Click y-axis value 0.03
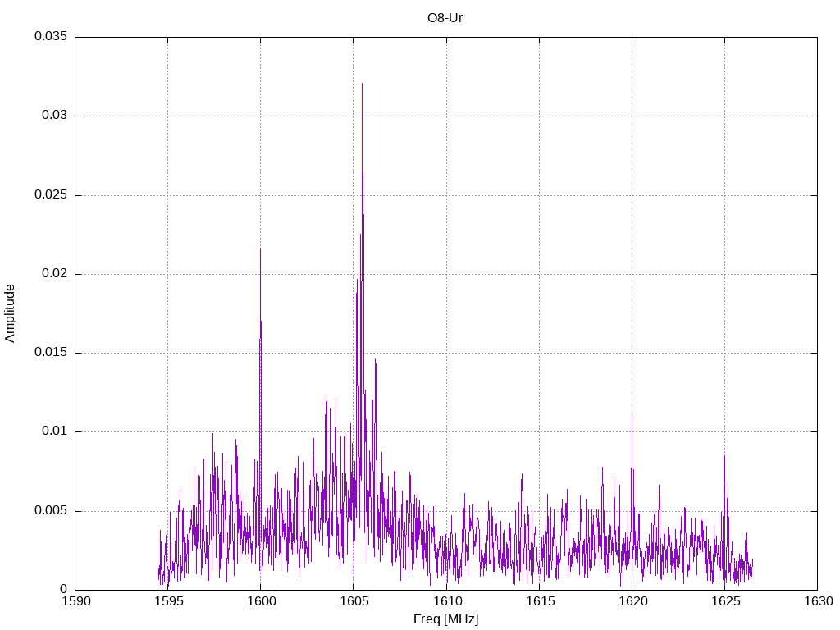Screen dimensions: 840x630 55,115
